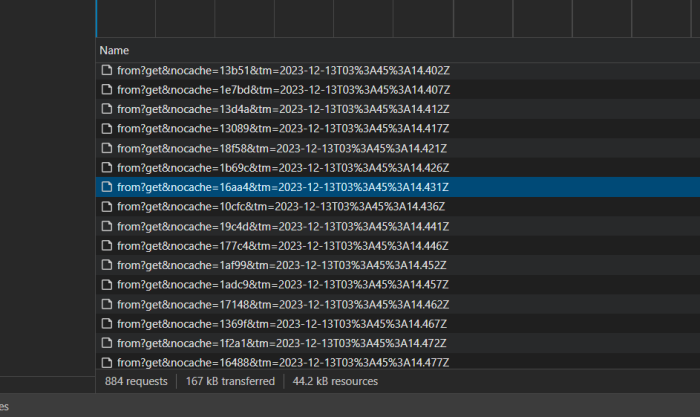Viewport: 700px width, 417px height.
Task: Click document icon of nocache=1e7bd row
Action: click(107, 89)
